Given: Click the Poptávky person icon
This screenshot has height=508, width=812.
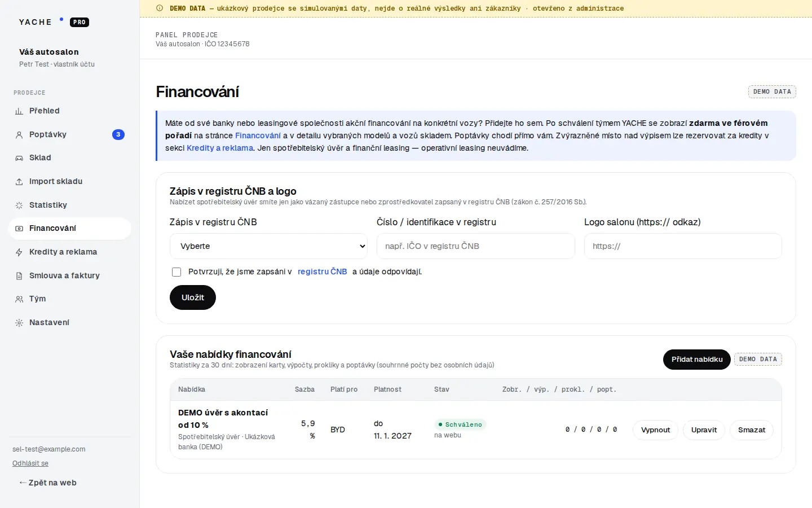Looking at the screenshot, I should (x=19, y=135).
